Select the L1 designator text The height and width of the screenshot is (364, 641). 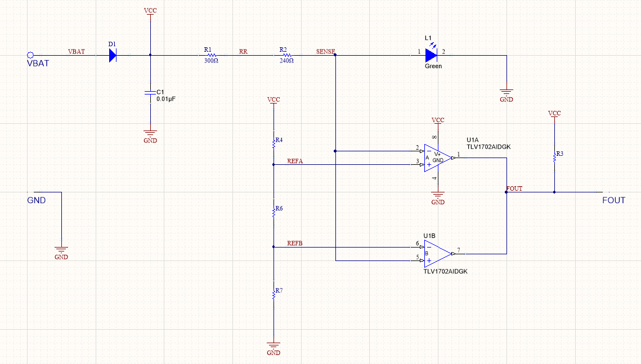tap(428, 38)
